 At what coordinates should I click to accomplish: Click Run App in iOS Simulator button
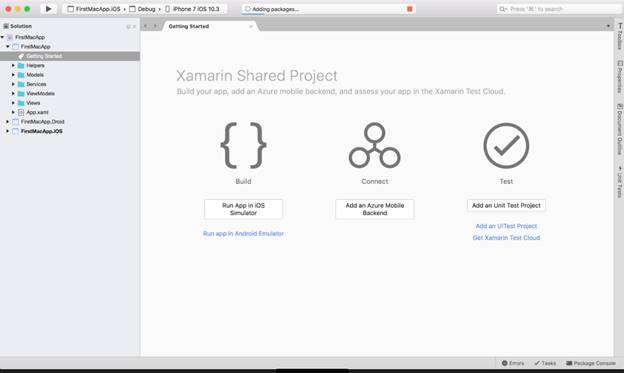244,209
